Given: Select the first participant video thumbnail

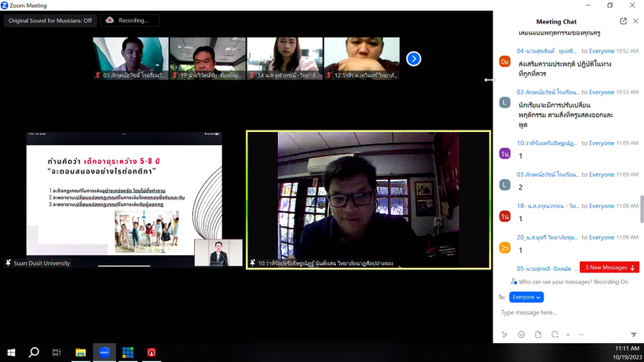Looking at the screenshot, I should pyautogui.click(x=130, y=58).
